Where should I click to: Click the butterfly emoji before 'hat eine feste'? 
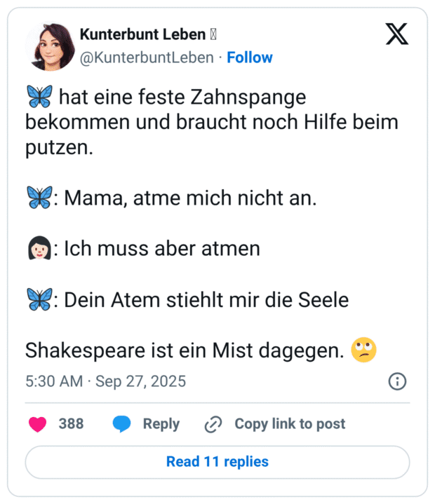point(39,97)
